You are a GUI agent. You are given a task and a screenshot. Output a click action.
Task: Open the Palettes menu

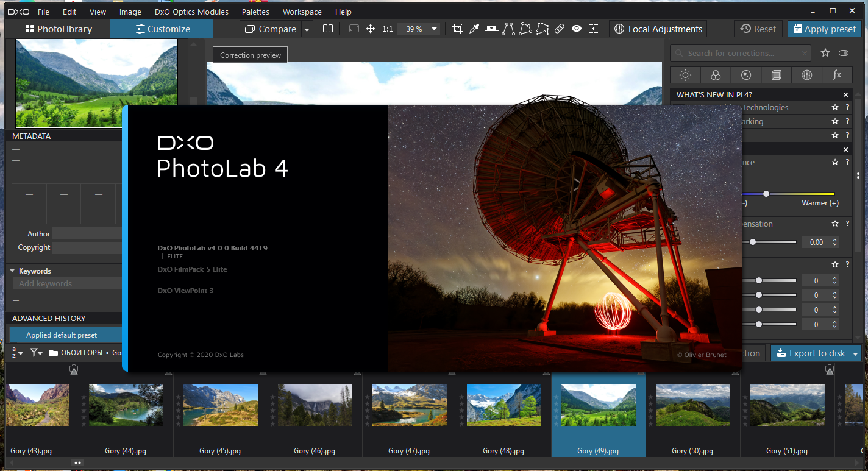256,12
